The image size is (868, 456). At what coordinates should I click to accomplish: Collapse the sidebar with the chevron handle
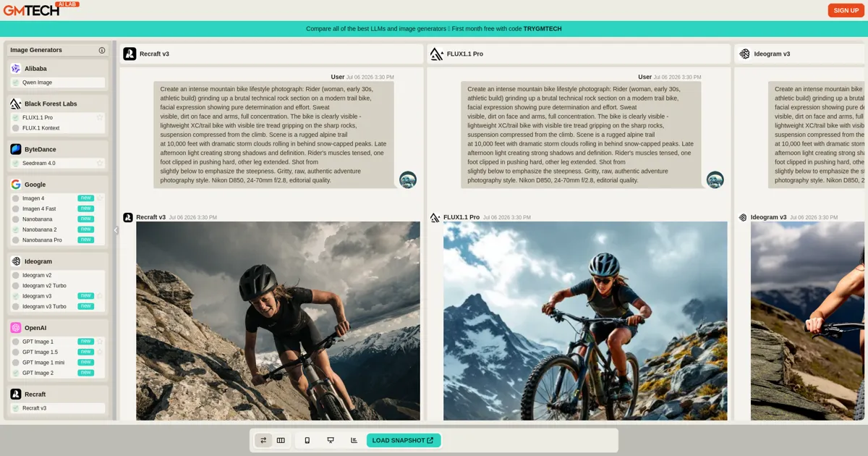[x=115, y=230]
